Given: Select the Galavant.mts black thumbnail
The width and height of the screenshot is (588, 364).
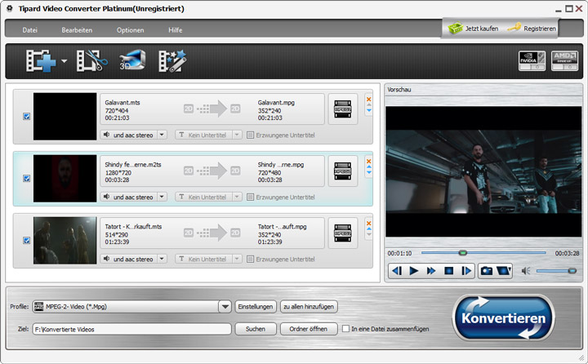Looking at the screenshot, I should point(65,117).
